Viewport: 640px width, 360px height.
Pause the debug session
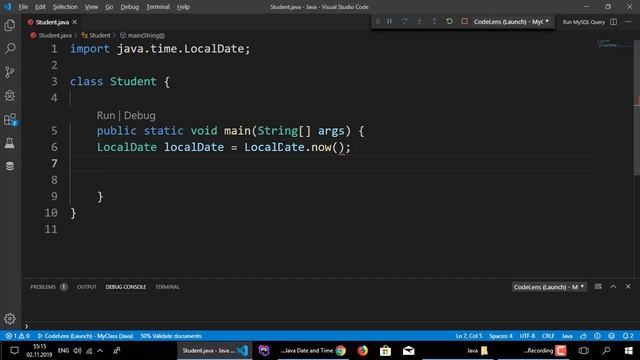(389, 21)
